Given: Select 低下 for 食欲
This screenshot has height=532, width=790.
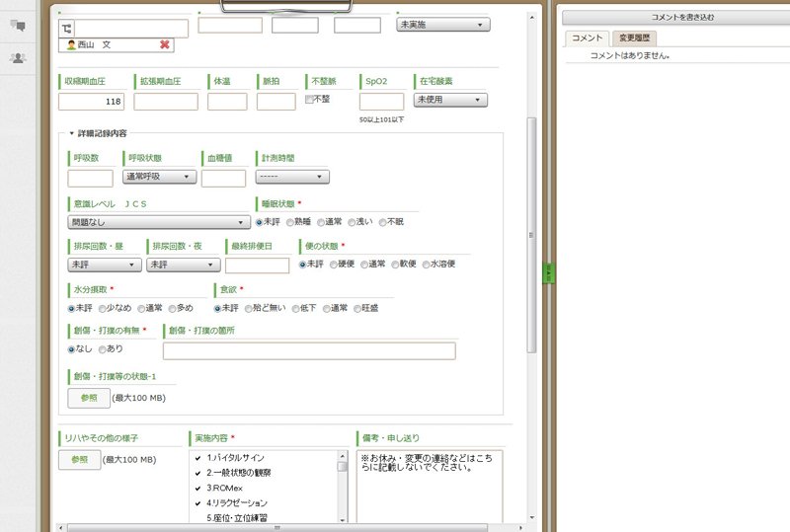Looking at the screenshot, I should pos(295,308).
